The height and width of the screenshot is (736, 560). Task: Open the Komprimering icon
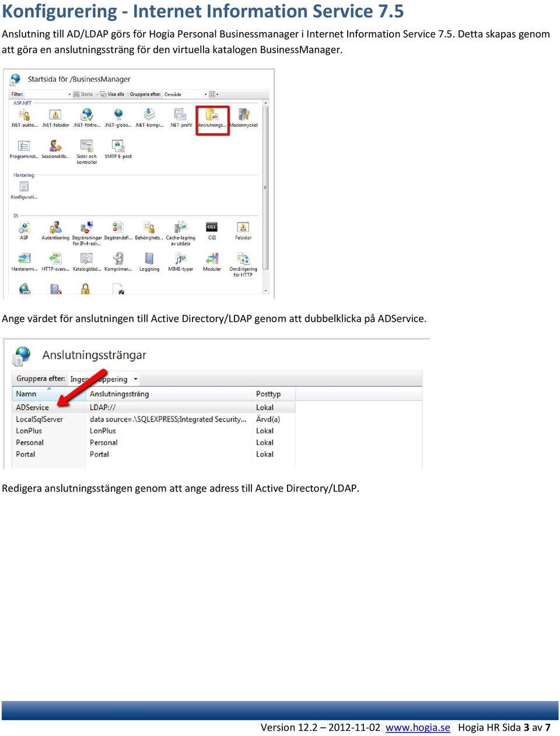click(118, 262)
